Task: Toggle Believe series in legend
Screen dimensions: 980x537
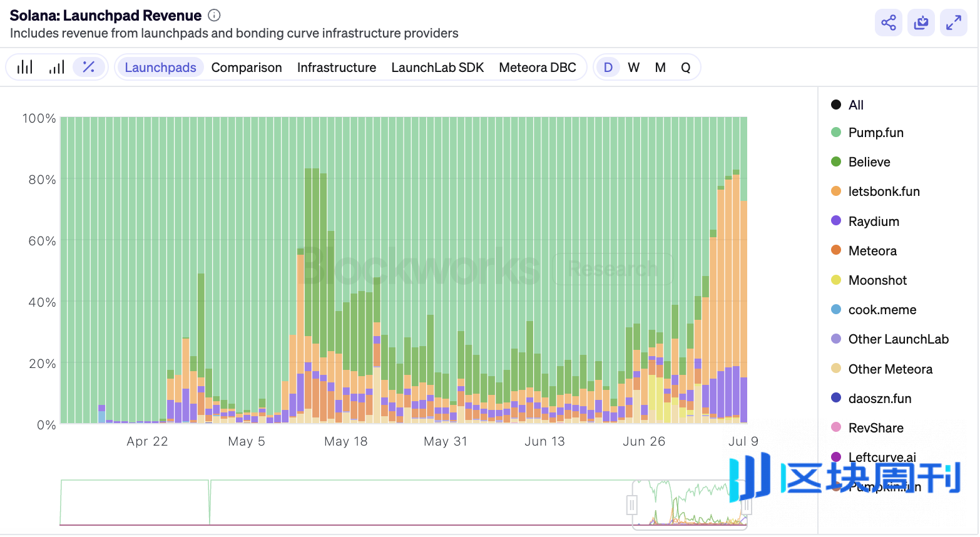Action: [x=860, y=161]
